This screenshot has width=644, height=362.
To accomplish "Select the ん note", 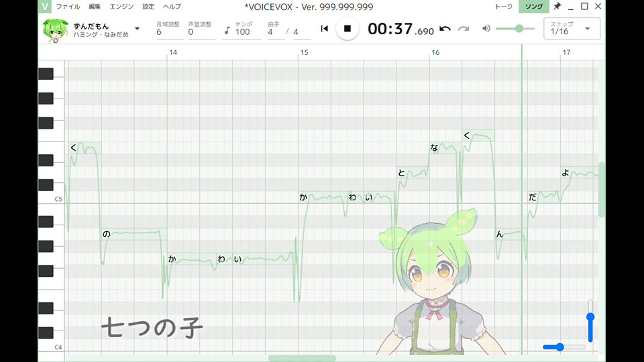I will point(511,234).
